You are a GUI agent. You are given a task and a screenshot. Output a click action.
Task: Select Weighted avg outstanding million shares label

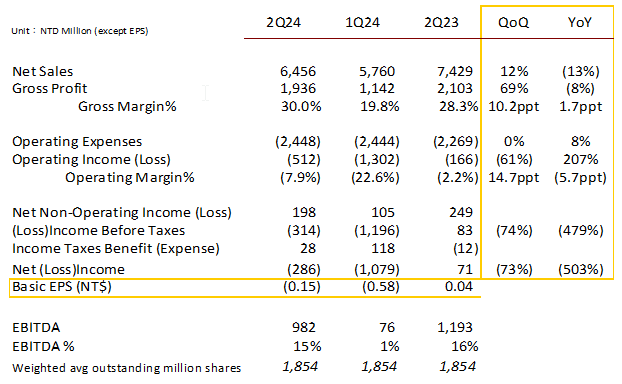pyautogui.click(x=127, y=368)
